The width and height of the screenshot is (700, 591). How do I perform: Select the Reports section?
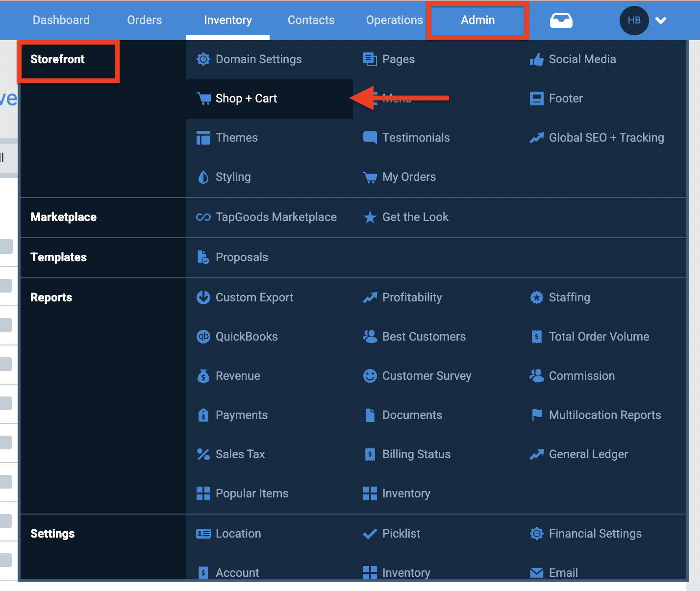pos(51,297)
